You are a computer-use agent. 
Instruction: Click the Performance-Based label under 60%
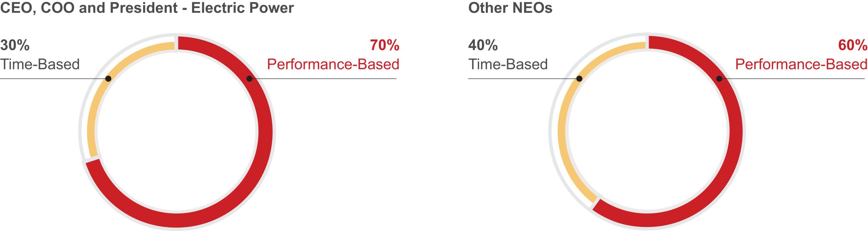(x=801, y=64)
